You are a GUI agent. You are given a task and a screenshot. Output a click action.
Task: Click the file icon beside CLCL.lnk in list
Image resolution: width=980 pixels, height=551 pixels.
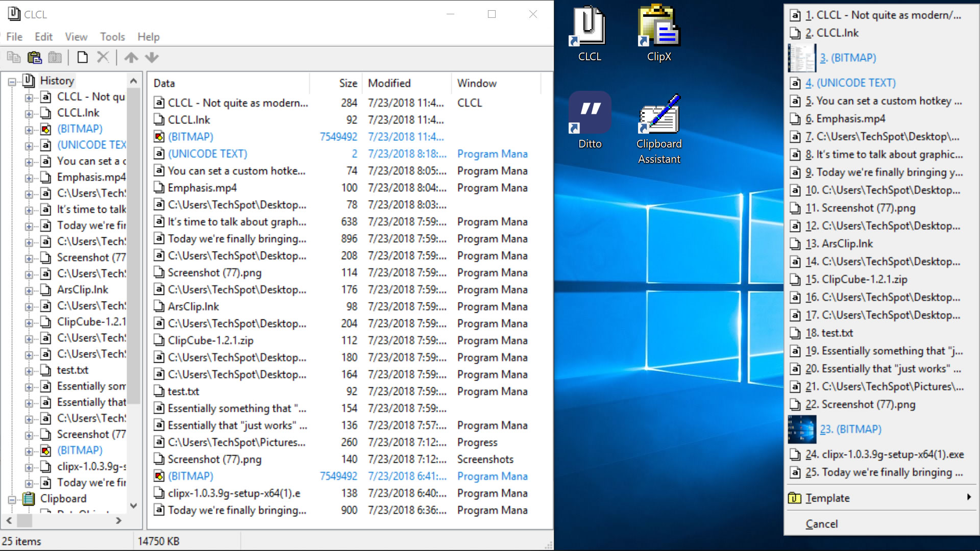pyautogui.click(x=159, y=120)
